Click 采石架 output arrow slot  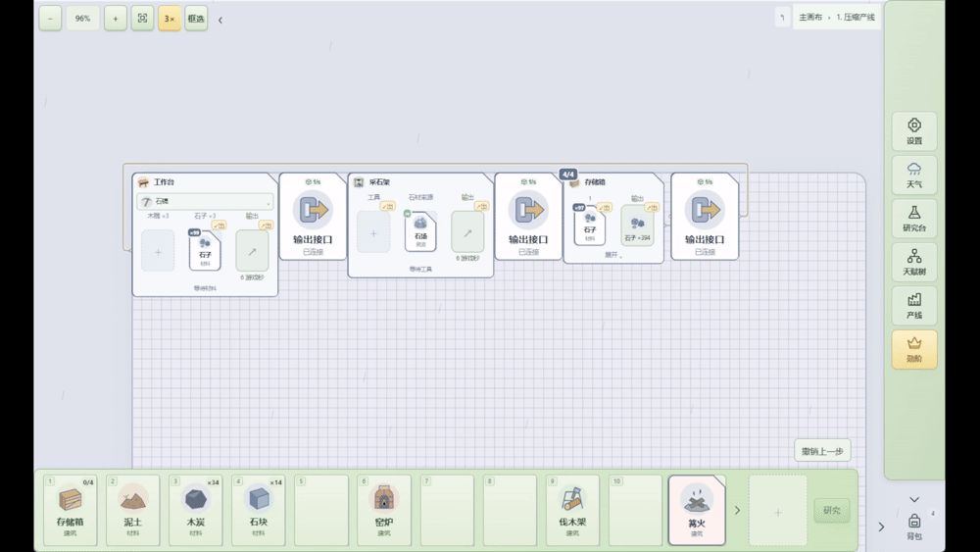467,232
